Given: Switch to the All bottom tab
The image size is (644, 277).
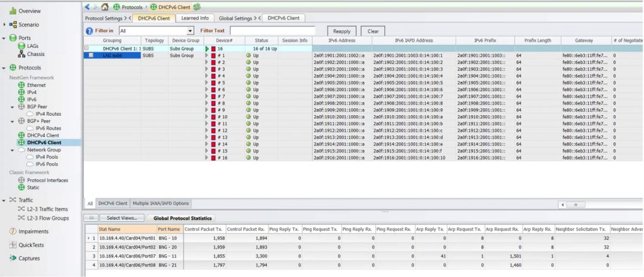Looking at the screenshot, I should 90,203.
